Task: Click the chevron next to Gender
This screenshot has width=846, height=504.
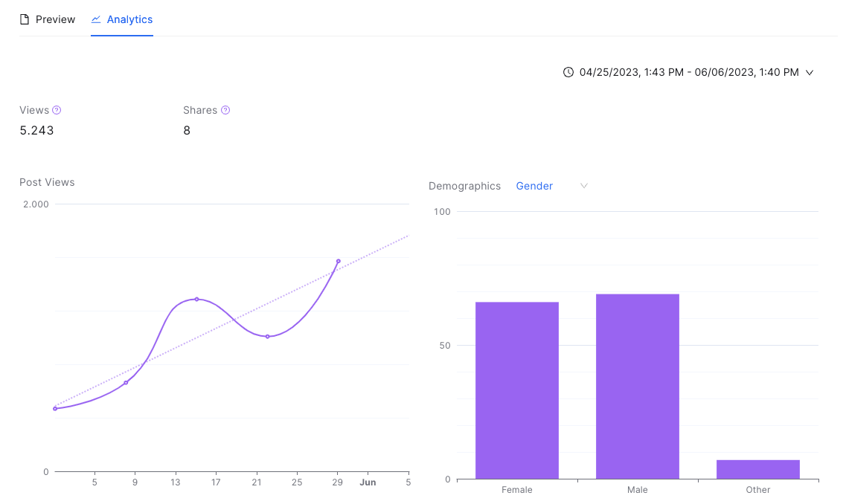Action: 584,186
